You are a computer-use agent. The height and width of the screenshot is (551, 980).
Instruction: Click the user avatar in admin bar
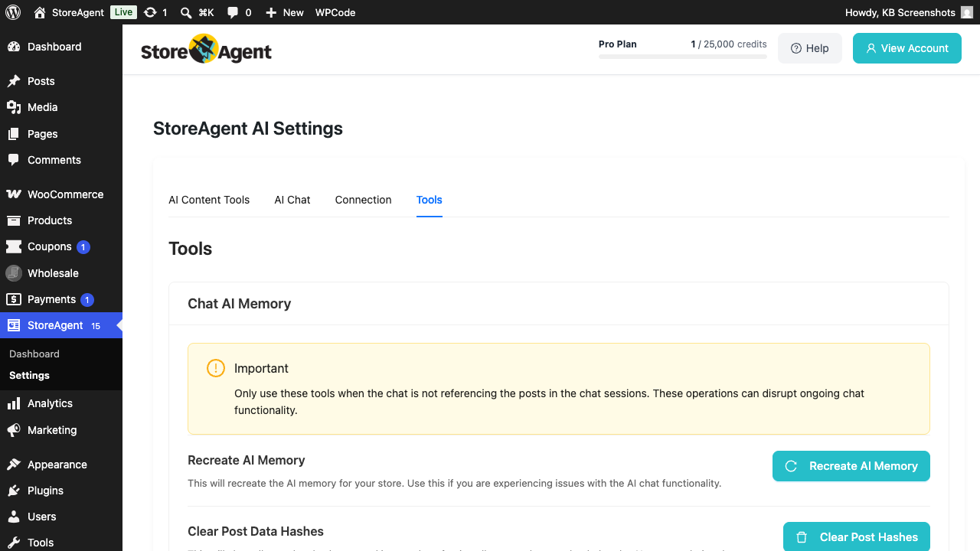[967, 12]
